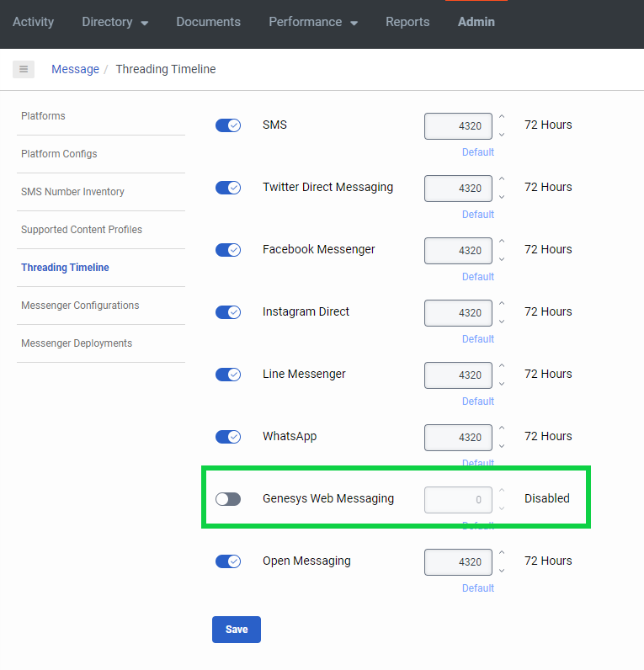Viewport: 644px width, 670px height.
Task: Decrease Twitter Direct Messaging value with down arrow
Action: pyautogui.click(x=502, y=197)
